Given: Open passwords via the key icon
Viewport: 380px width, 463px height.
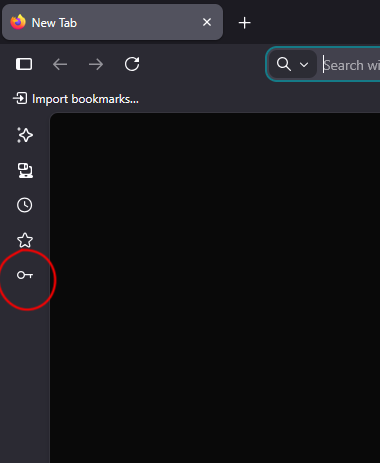Looking at the screenshot, I should click(x=25, y=275).
